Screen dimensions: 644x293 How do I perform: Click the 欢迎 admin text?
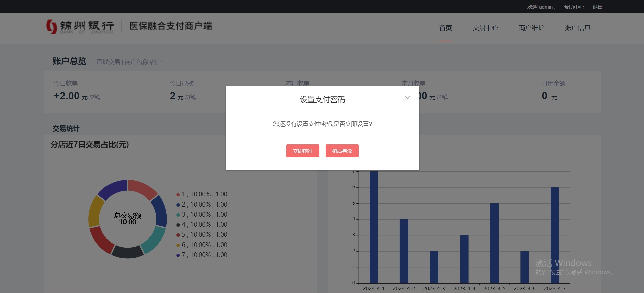(x=541, y=7)
